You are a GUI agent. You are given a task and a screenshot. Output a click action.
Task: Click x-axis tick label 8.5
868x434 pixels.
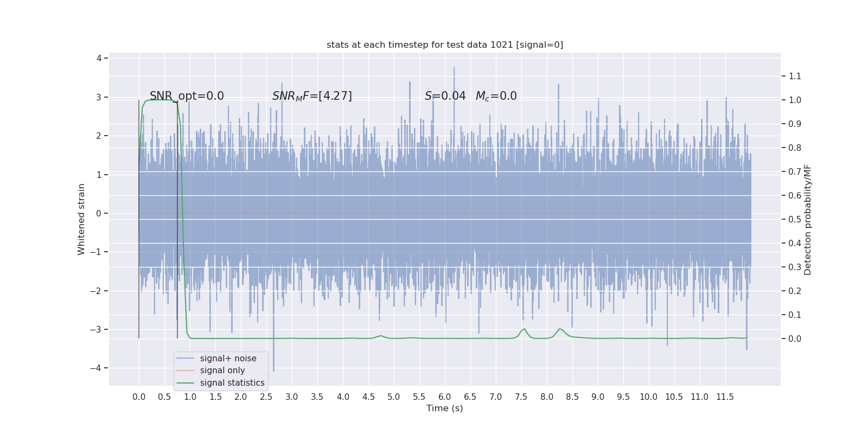pos(572,397)
